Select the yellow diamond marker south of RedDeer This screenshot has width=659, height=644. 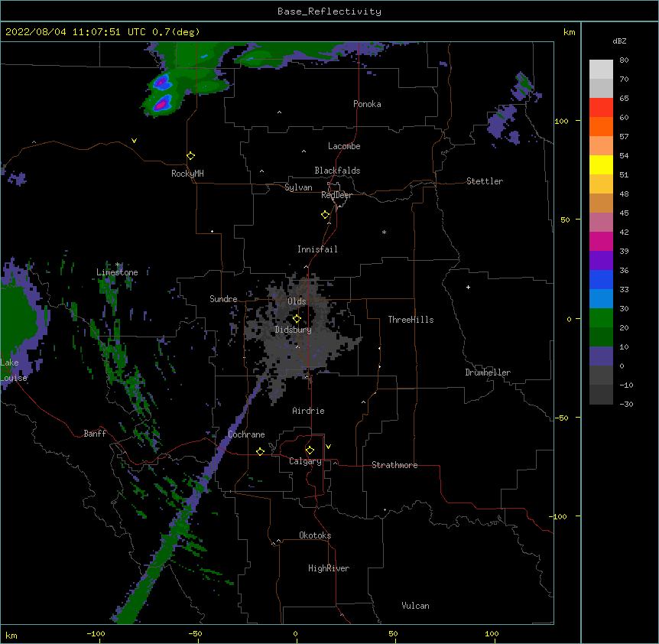point(326,215)
